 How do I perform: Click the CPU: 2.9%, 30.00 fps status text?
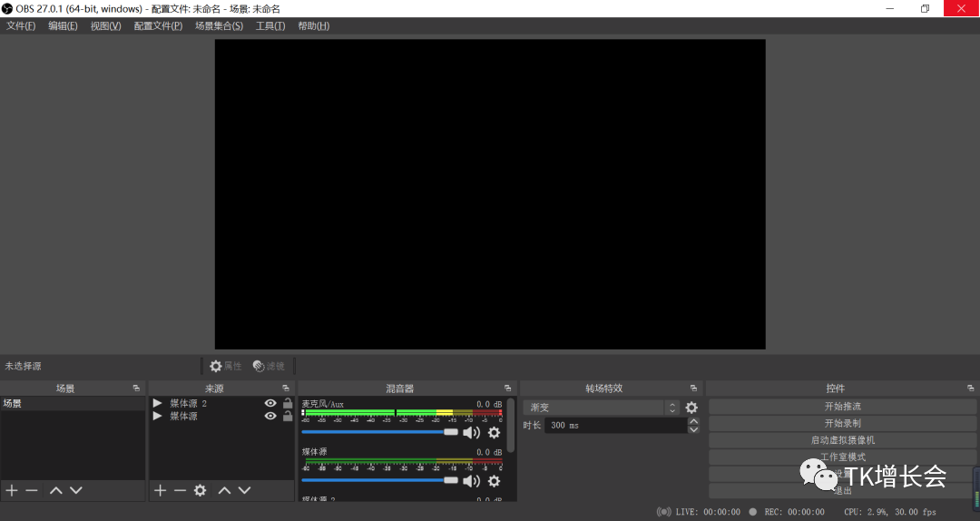[890, 512]
